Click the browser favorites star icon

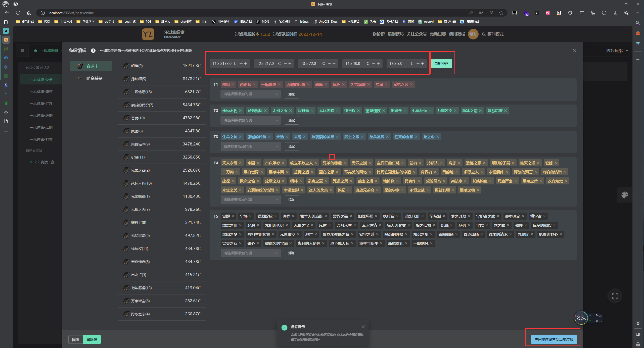click(501, 13)
